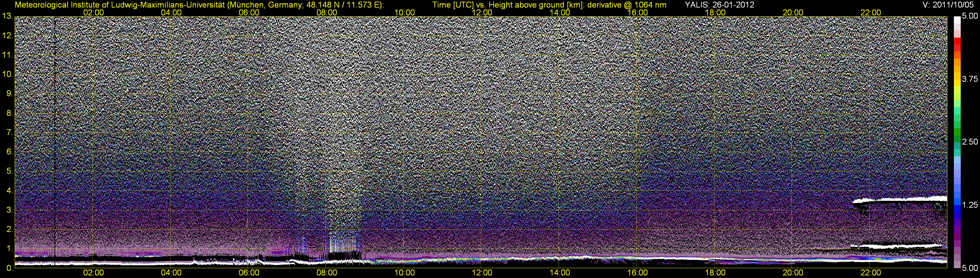The width and height of the screenshot is (980, 278).
Task: Click the 20:00 label on the bottom time axis
Action: point(793,273)
